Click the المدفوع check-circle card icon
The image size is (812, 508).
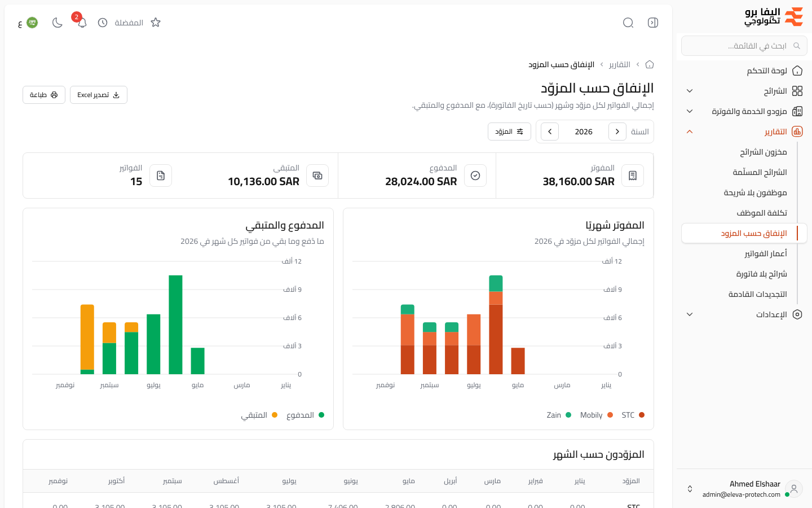(x=475, y=176)
